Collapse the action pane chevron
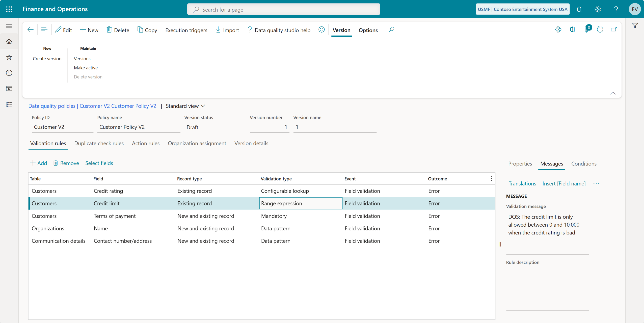 point(613,93)
